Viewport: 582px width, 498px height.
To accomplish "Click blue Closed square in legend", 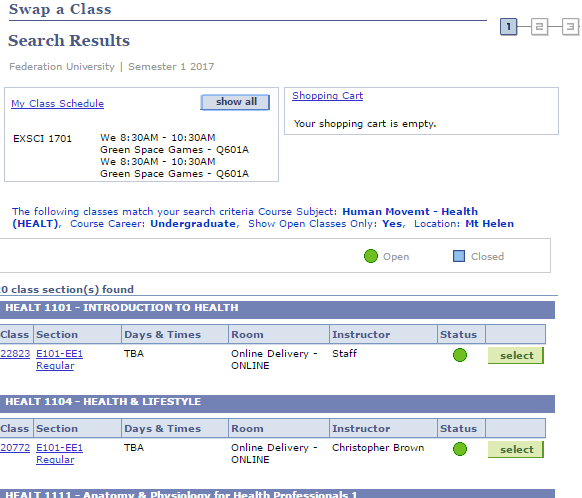I will (459, 256).
